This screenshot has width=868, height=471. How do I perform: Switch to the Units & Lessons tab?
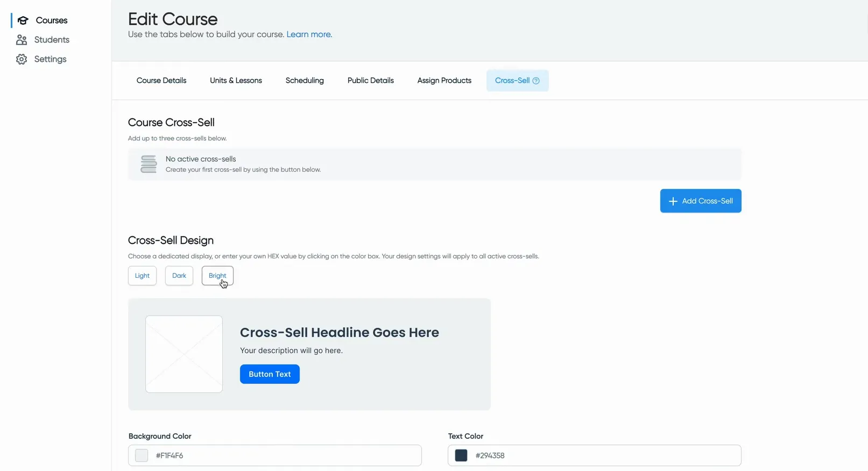236,81
